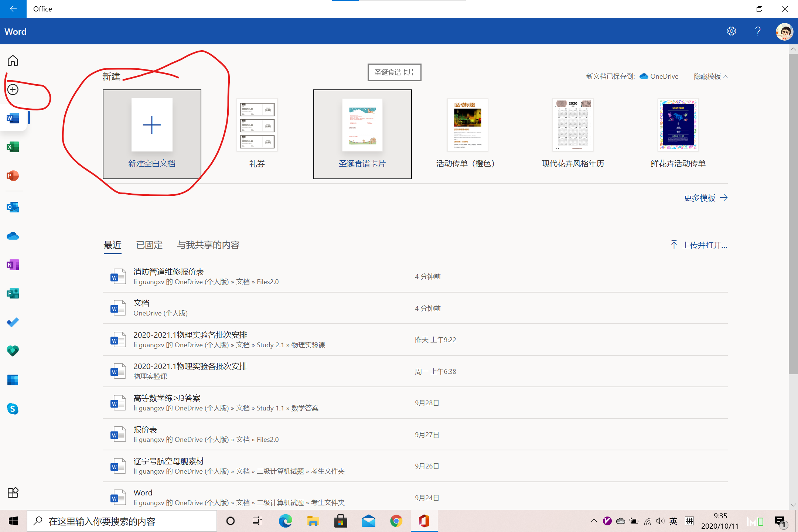Open OneNote from the left sidebar
Image resolution: width=798 pixels, height=532 pixels.
tap(13, 265)
